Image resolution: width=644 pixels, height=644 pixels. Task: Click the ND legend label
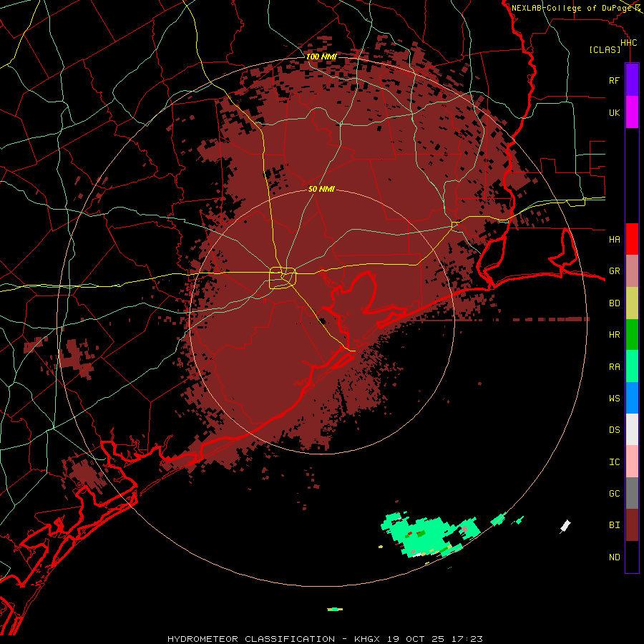[614, 557]
